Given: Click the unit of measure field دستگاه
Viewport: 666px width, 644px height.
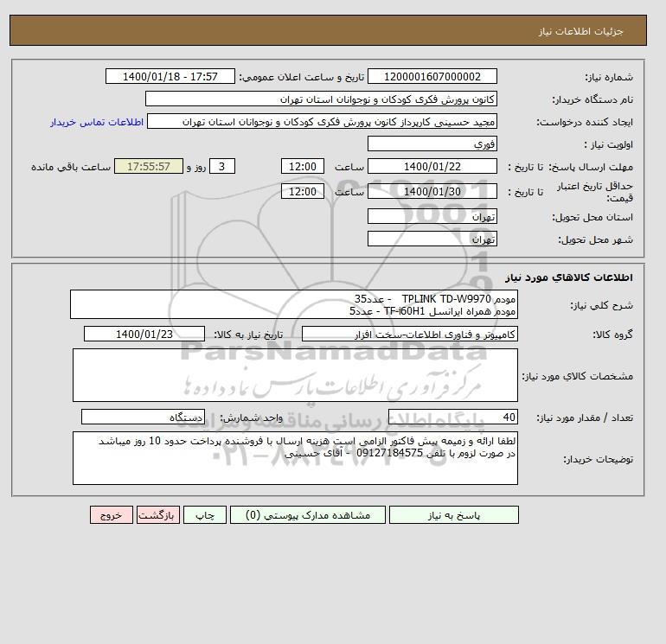Looking at the screenshot, I should [143, 418].
